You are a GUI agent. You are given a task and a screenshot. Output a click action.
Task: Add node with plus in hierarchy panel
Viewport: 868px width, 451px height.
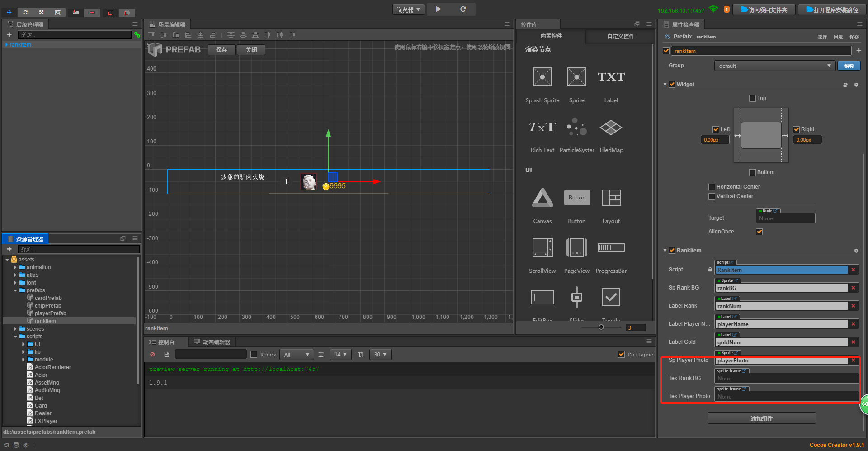(9, 35)
